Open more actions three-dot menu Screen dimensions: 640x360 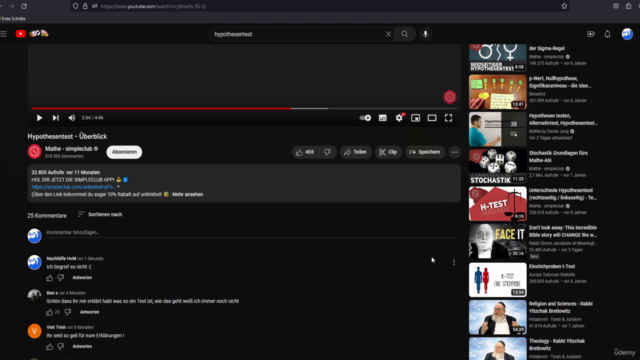(454, 152)
